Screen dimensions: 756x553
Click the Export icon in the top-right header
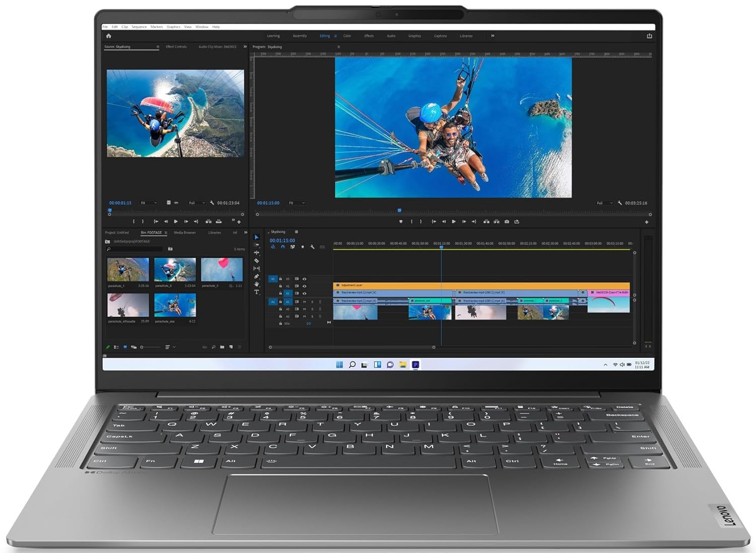pos(649,36)
